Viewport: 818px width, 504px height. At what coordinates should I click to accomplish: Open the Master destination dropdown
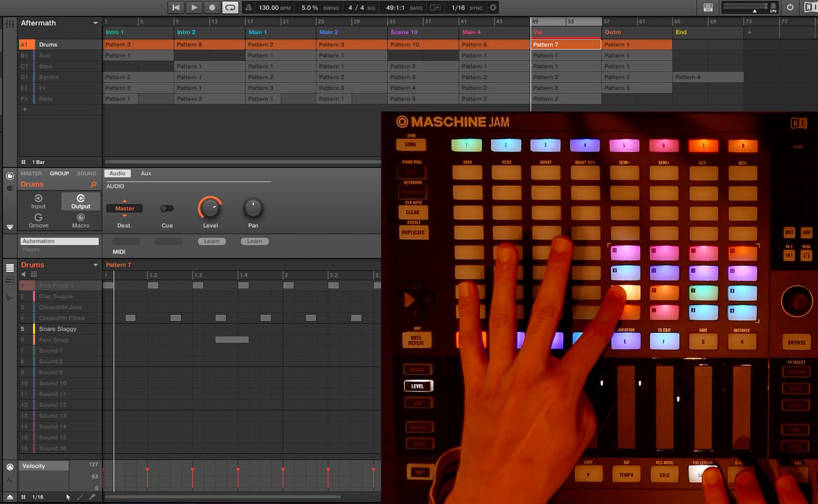(x=124, y=208)
